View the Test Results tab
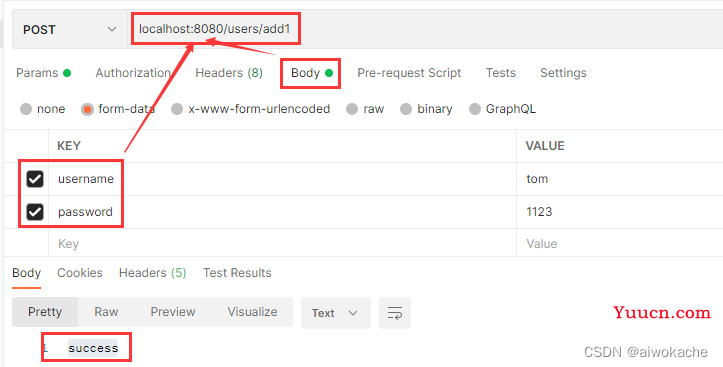Viewport: 723px width, 367px height. coord(237,273)
